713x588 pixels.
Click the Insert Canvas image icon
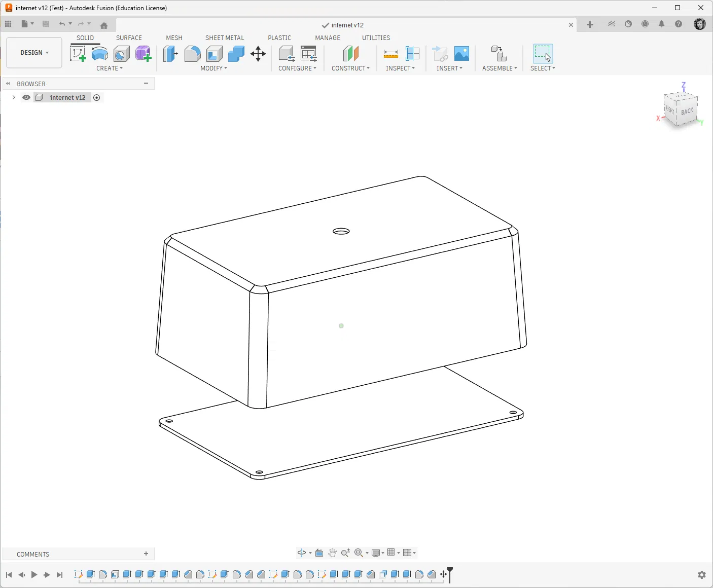[461, 53]
